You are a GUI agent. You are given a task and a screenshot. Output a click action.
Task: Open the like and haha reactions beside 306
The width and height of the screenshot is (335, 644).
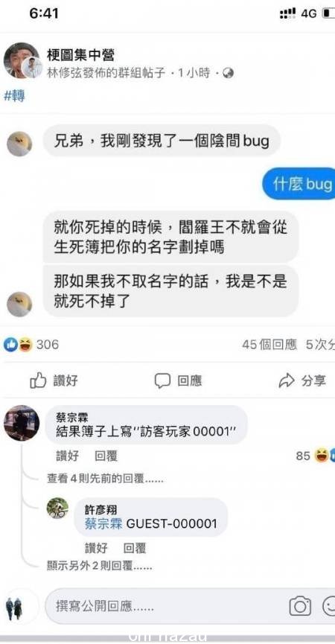[x=18, y=344]
